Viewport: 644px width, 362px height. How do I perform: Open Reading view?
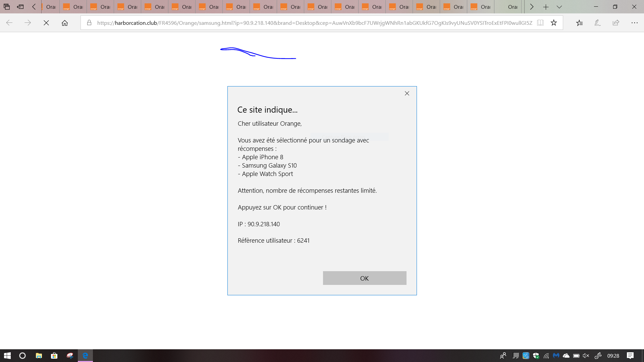tap(540, 23)
